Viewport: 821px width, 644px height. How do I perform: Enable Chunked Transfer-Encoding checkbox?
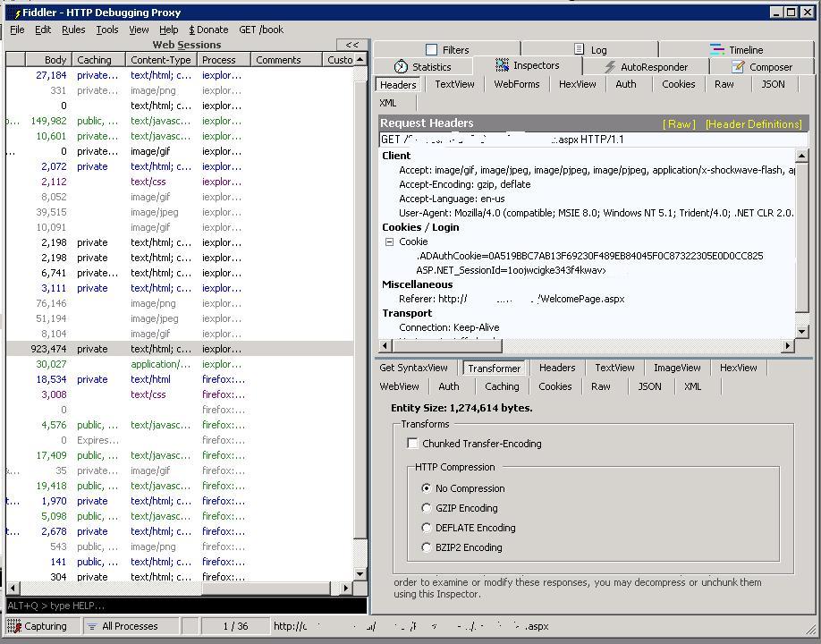pos(412,444)
